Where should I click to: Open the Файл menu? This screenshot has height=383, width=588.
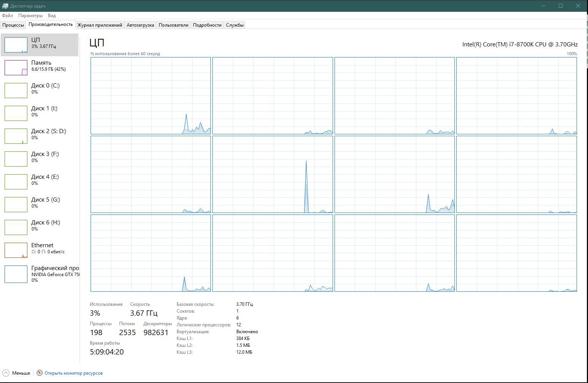[x=7, y=16]
